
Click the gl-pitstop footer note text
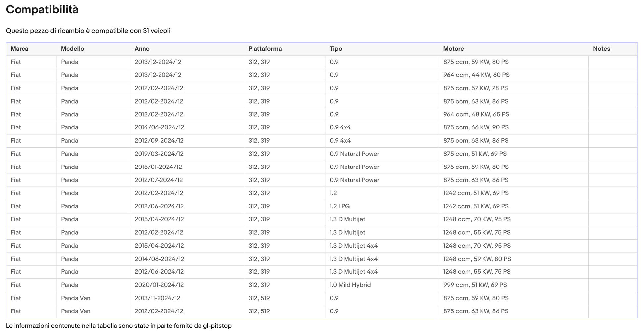pyautogui.click(x=118, y=326)
